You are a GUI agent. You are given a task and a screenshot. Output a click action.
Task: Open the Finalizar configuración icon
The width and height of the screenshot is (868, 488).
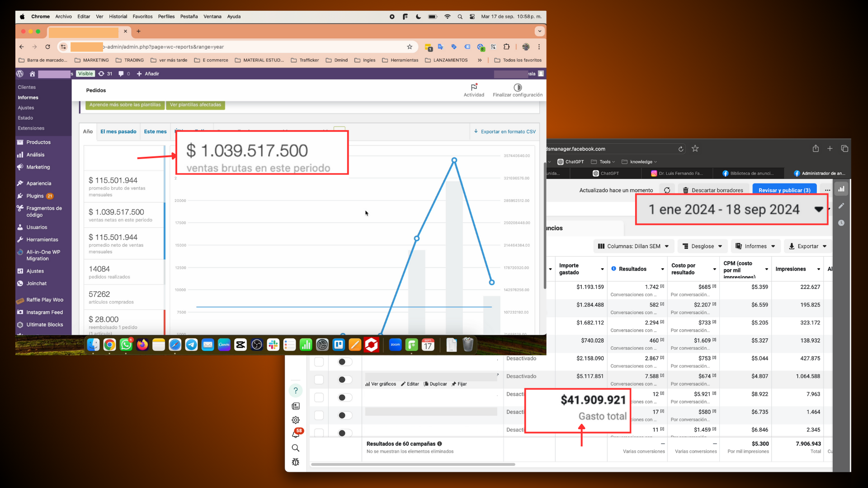coord(518,87)
